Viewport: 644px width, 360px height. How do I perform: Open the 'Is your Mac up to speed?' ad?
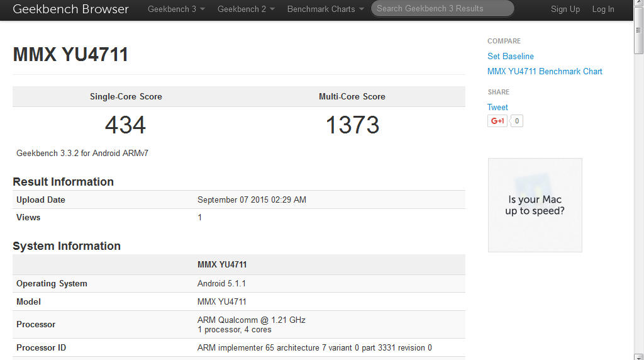535,205
